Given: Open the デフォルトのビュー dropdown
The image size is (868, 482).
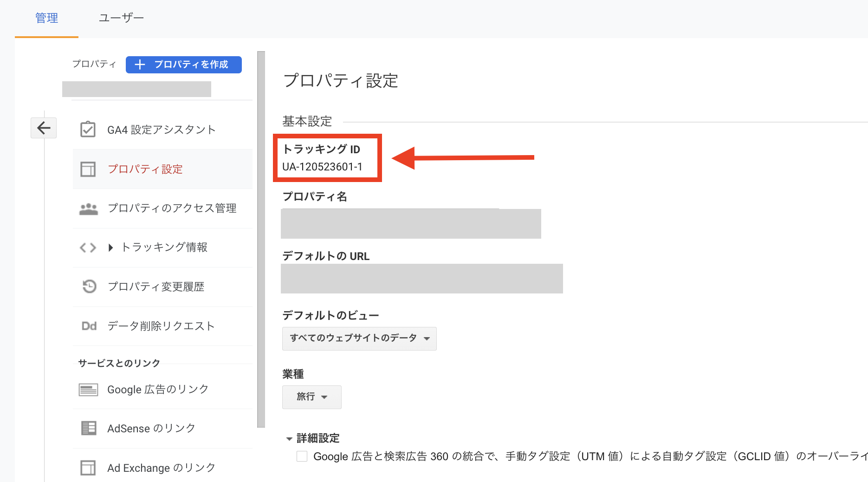Looking at the screenshot, I should click(359, 339).
